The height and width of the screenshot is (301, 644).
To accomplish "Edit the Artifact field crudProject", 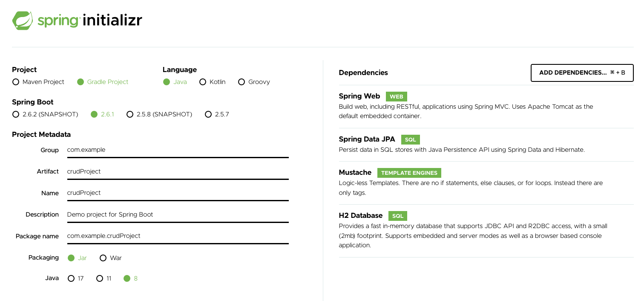I will 178,171.
